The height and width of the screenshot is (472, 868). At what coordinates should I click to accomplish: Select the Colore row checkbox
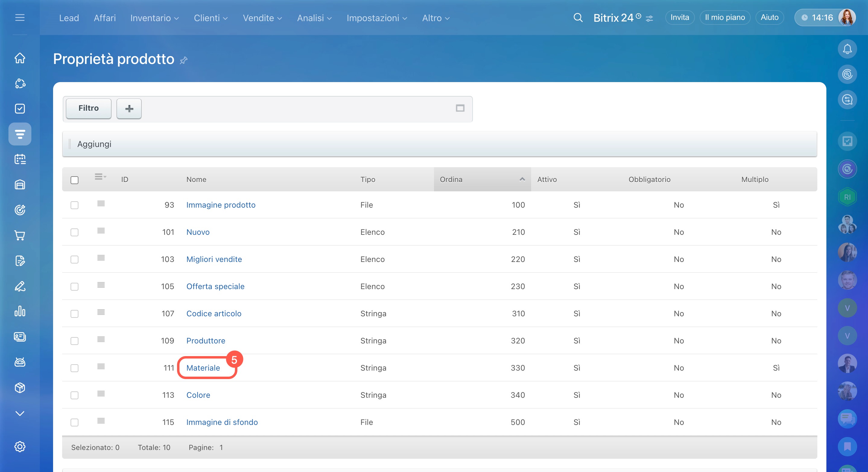click(x=74, y=395)
